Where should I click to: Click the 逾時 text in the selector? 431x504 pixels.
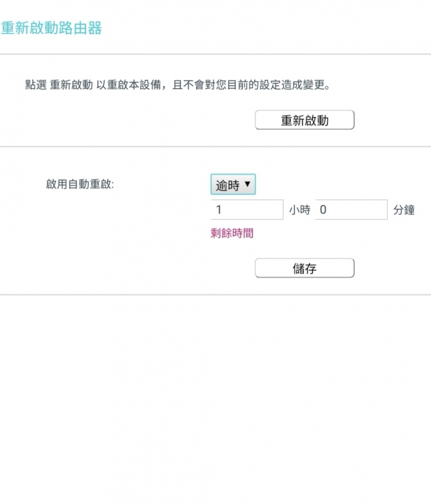tap(227, 185)
